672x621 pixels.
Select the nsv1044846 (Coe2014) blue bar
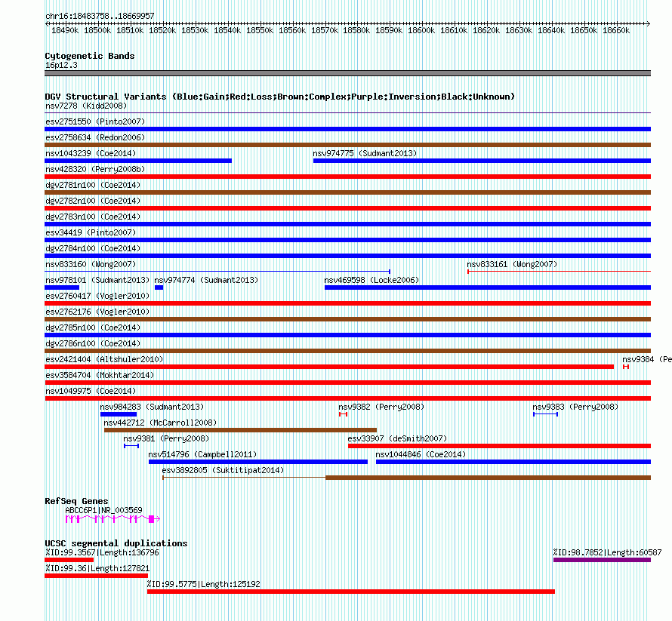click(x=513, y=462)
